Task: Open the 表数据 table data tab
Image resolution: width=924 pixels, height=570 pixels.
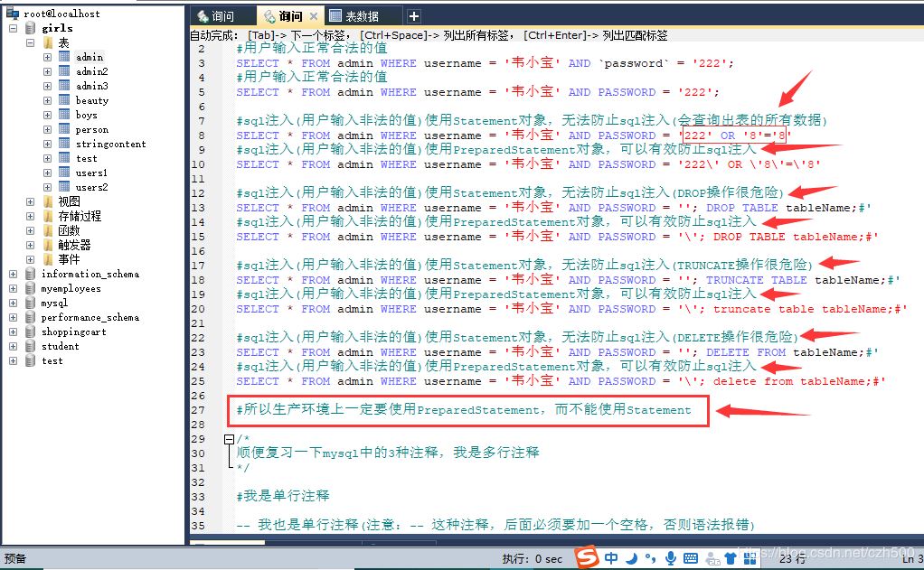Action: (362, 16)
